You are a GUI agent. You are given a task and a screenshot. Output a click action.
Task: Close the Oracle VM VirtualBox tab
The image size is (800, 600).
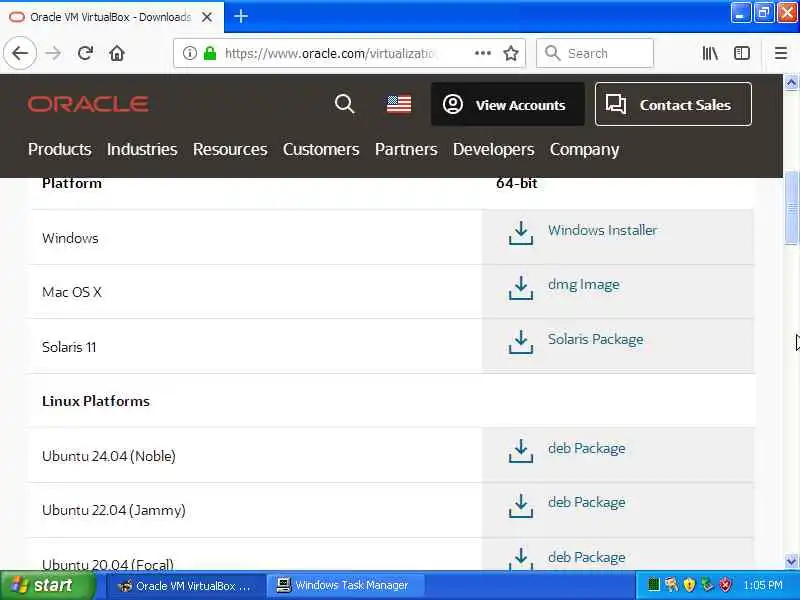(207, 17)
